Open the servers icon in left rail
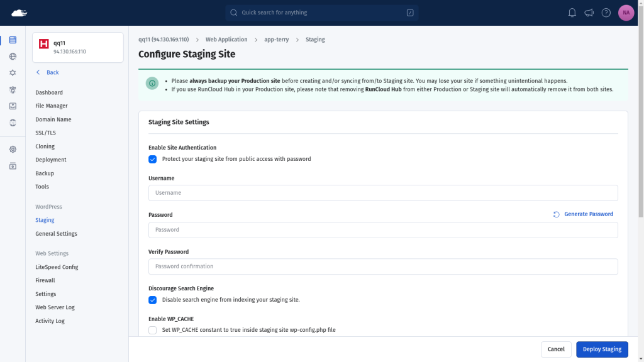The width and height of the screenshot is (644, 362). 13,40
